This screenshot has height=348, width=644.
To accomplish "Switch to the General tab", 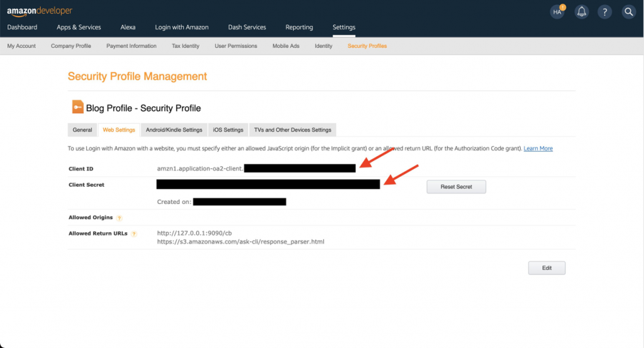I will pos(82,130).
